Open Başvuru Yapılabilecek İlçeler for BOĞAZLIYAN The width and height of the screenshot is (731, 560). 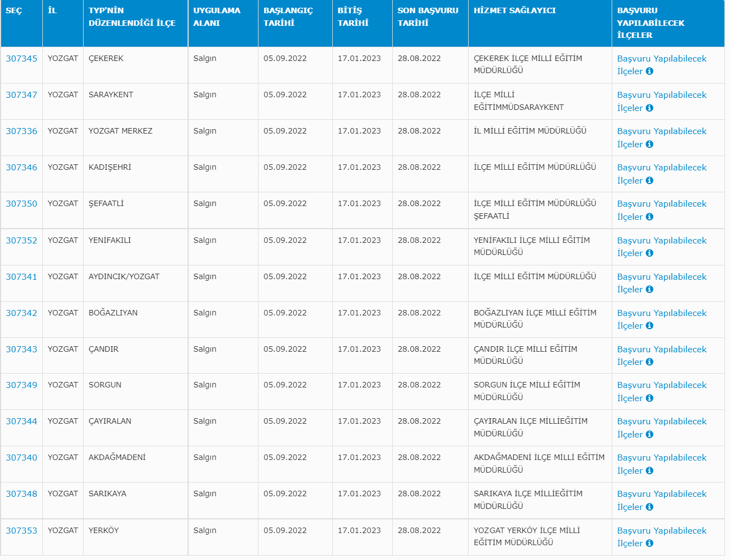tap(661, 313)
